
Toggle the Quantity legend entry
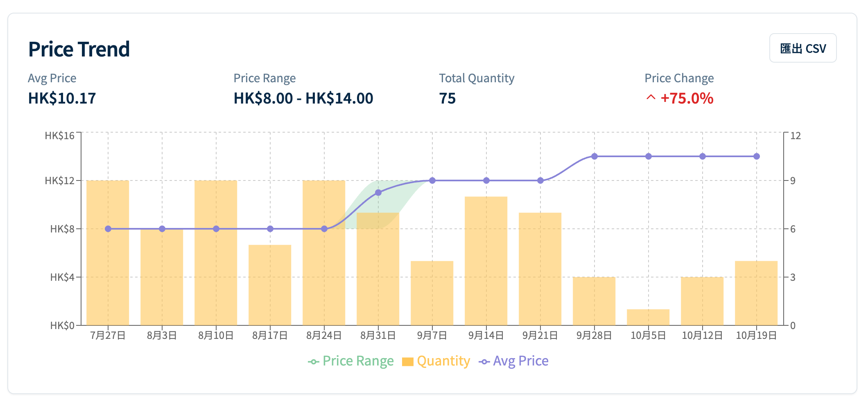(x=436, y=361)
